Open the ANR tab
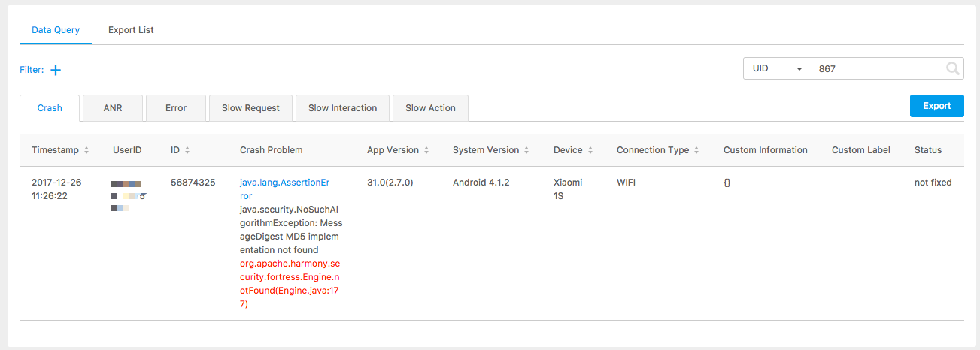980x350 pixels. (112, 108)
